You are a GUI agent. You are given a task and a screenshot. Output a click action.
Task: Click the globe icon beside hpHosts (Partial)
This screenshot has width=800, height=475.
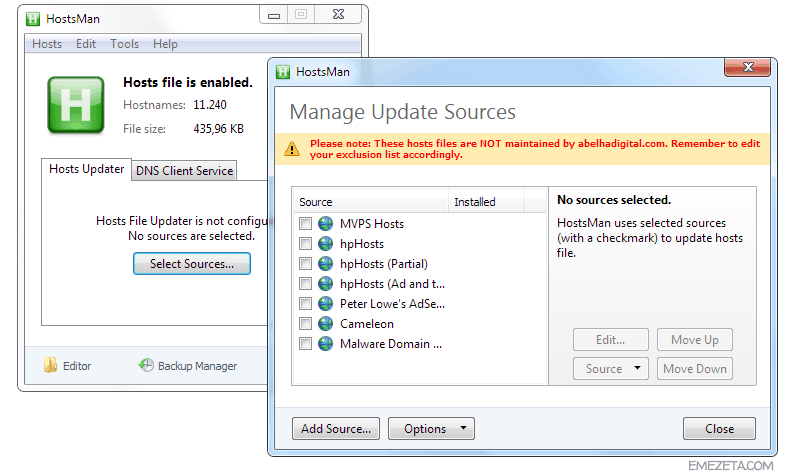click(x=326, y=263)
